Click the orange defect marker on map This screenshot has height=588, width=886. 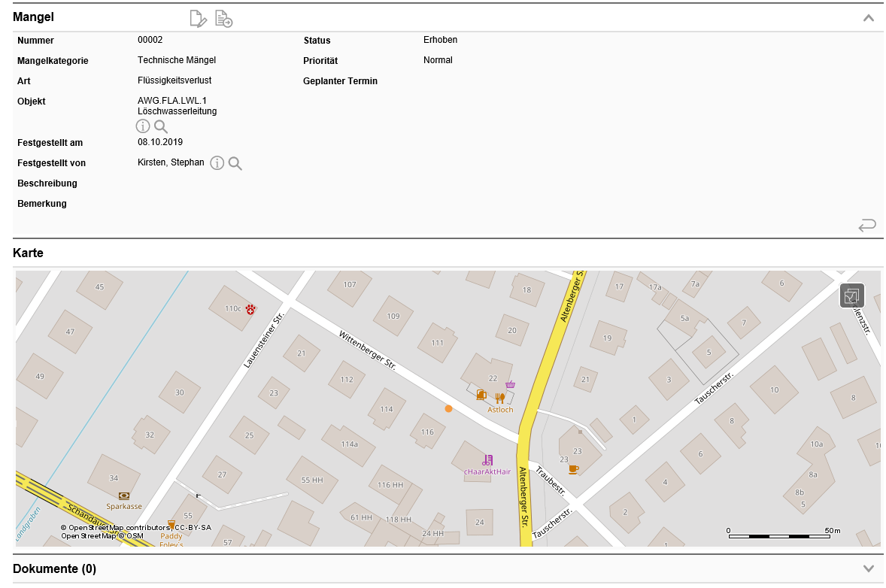(448, 408)
